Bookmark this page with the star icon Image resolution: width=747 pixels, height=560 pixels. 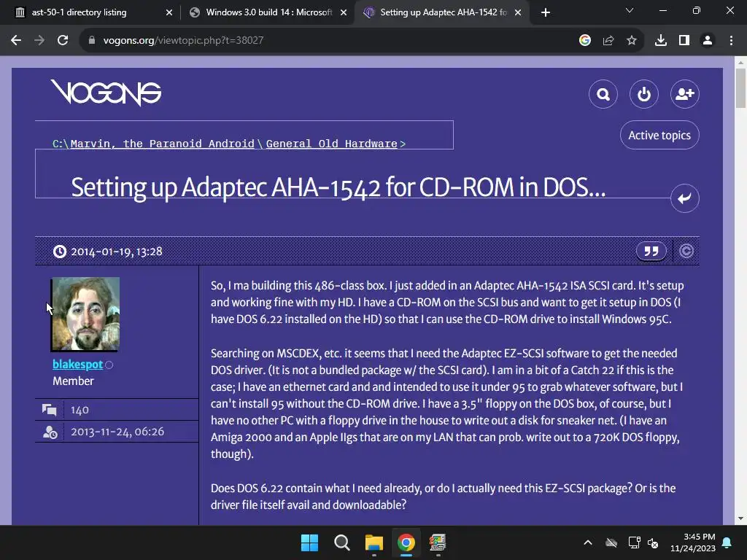point(632,41)
